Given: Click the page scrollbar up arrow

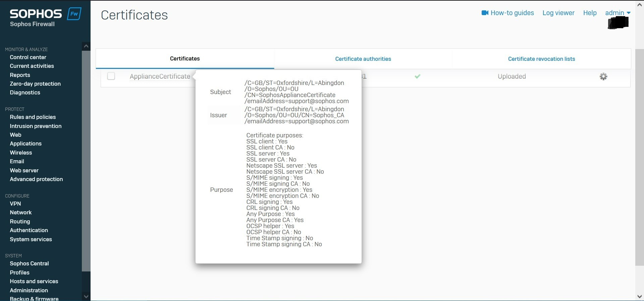Looking at the screenshot, I should pos(640,5).
